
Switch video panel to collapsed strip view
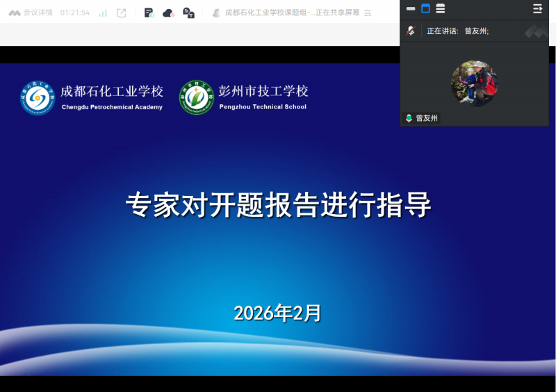pyautogui.click(x=411, y=9)
